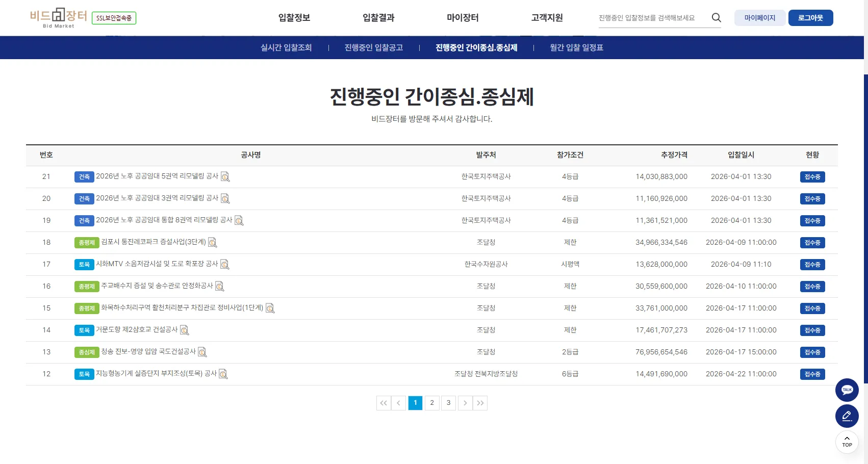Click the page vertical scrollbar
This screenshot has height=464, width=868.
tap(866, 229)
